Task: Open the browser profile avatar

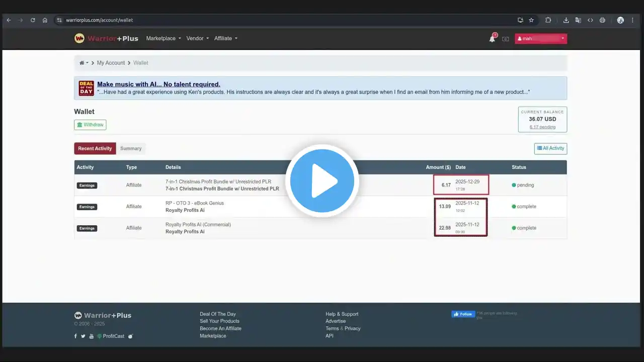Action: pos(620,20)
